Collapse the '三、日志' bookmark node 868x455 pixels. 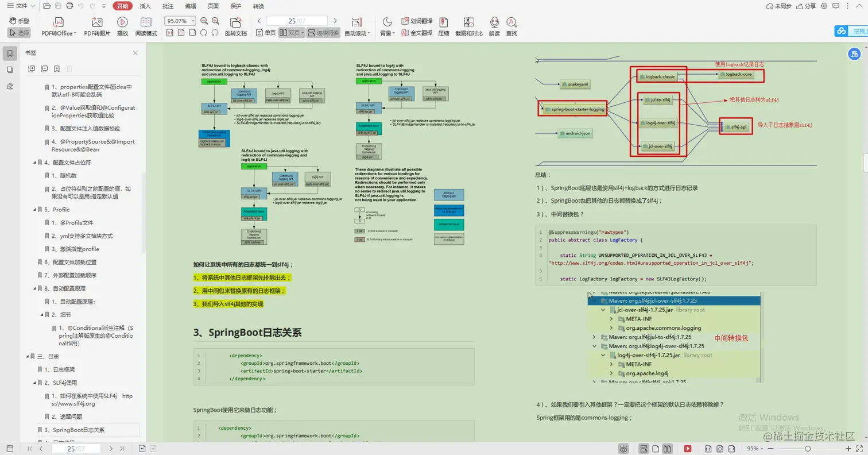click(x=26, y=357)
